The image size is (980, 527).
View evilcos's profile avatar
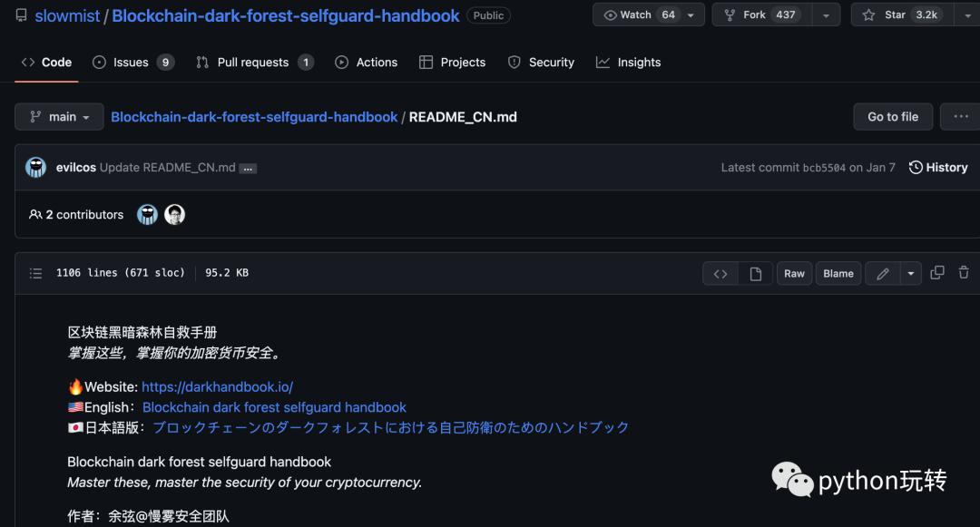(34, 167)
